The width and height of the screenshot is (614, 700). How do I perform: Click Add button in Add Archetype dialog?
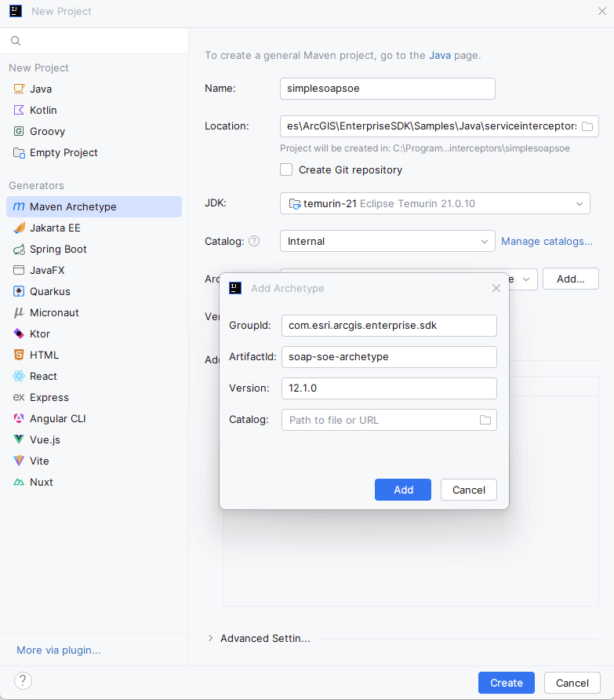[x=403, y=490]
